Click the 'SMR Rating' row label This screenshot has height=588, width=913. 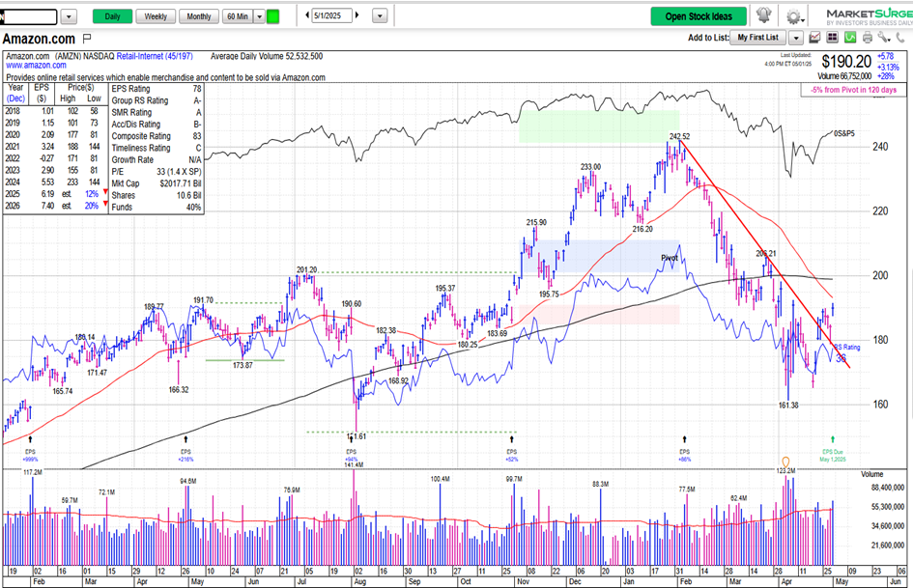131,112
